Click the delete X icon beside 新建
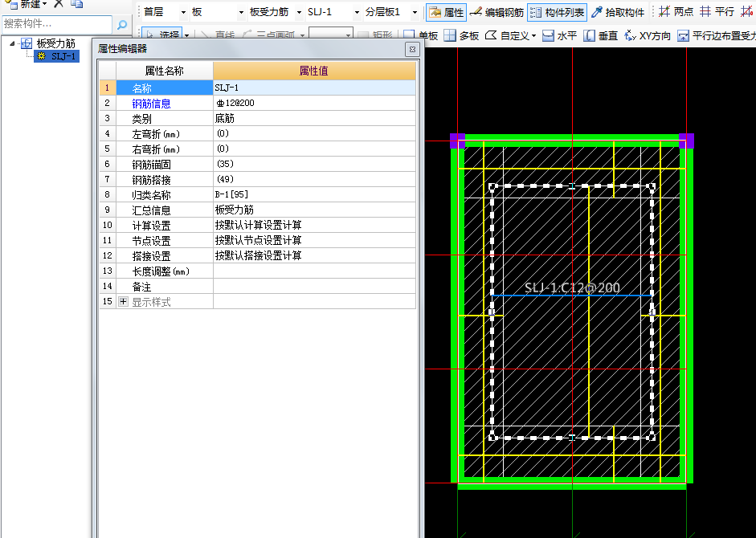Image resolution: width=756 pixels, height=538 pixels. click(x=59, y=4)
